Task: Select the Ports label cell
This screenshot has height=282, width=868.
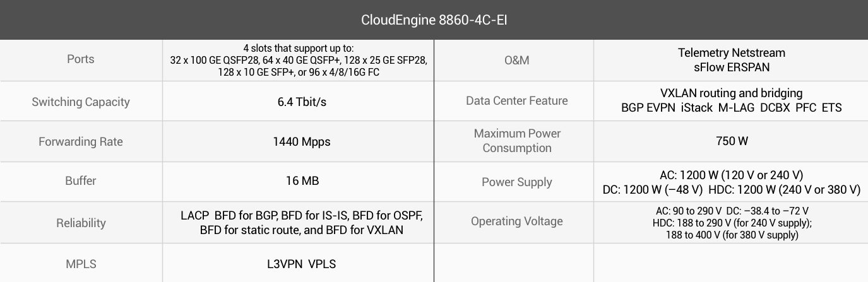Action: (x=80, y=59)
